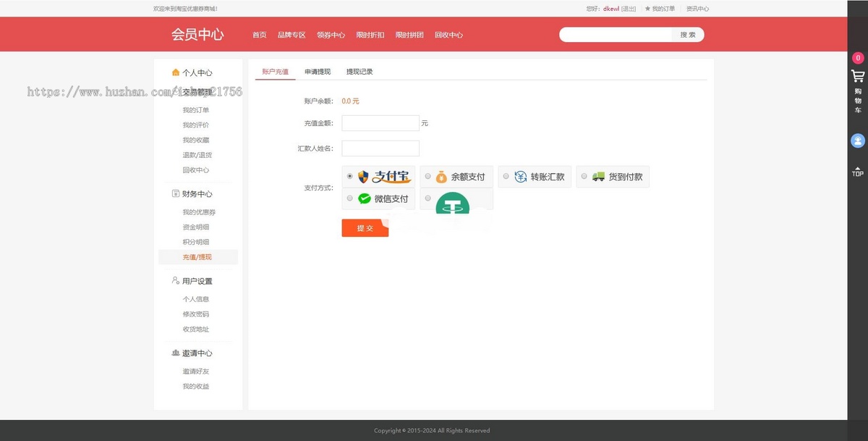Screen dimensions: 868x441
Task: Open the shopping cart icon in the right sidebar
Action: 858,76
